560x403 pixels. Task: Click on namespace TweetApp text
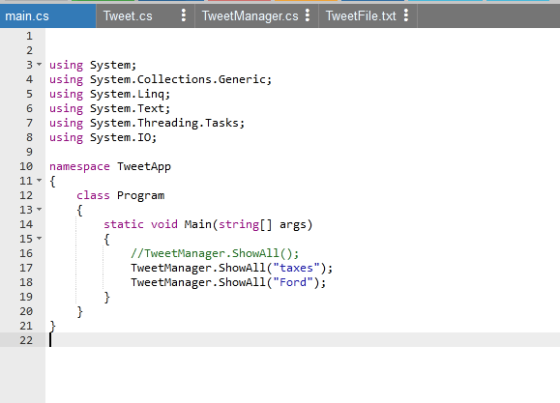click(110, 166)
